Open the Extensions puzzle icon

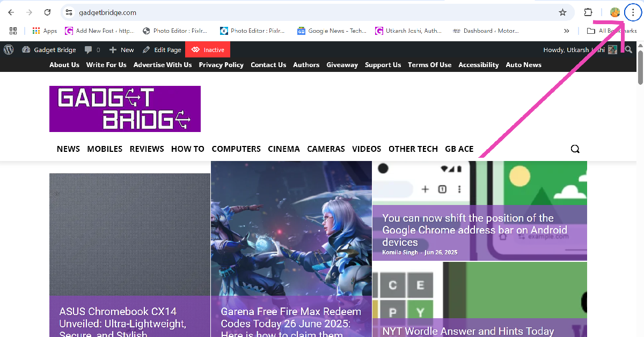(x=588, y=12)
